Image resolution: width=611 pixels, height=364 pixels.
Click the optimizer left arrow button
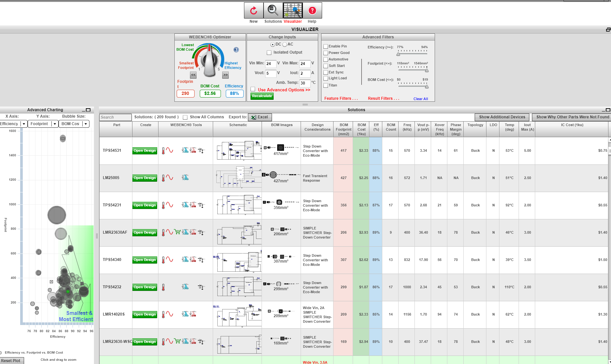coord(193,75)
